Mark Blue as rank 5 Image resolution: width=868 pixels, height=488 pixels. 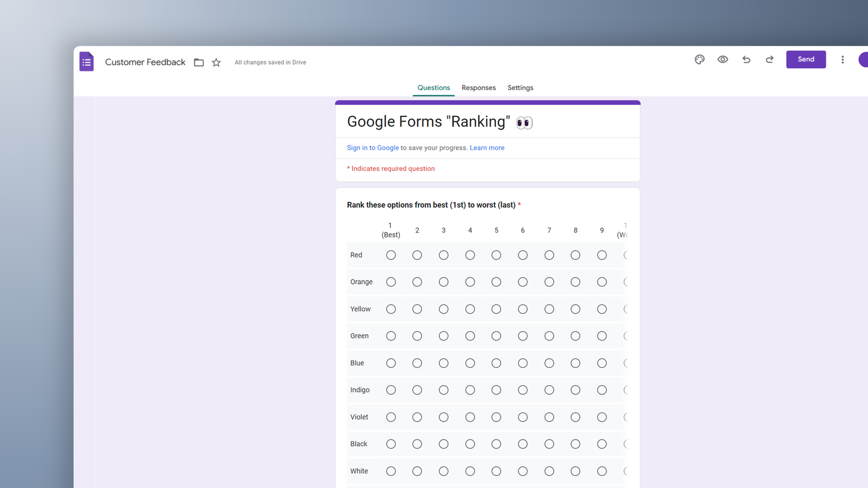tap(496, 363)
